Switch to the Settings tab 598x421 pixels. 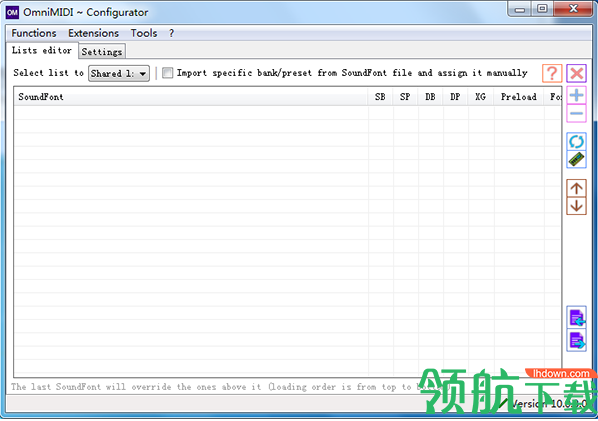102,51
